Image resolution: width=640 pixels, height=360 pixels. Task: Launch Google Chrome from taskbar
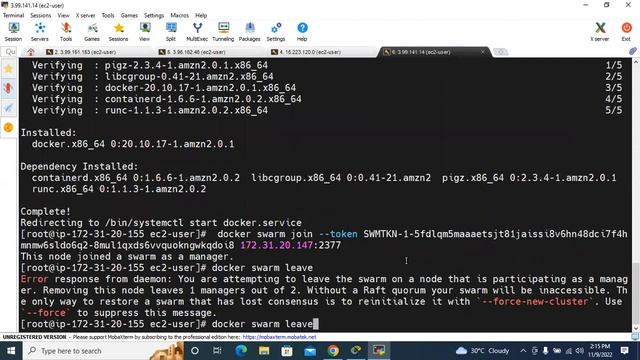coord(333,351)
